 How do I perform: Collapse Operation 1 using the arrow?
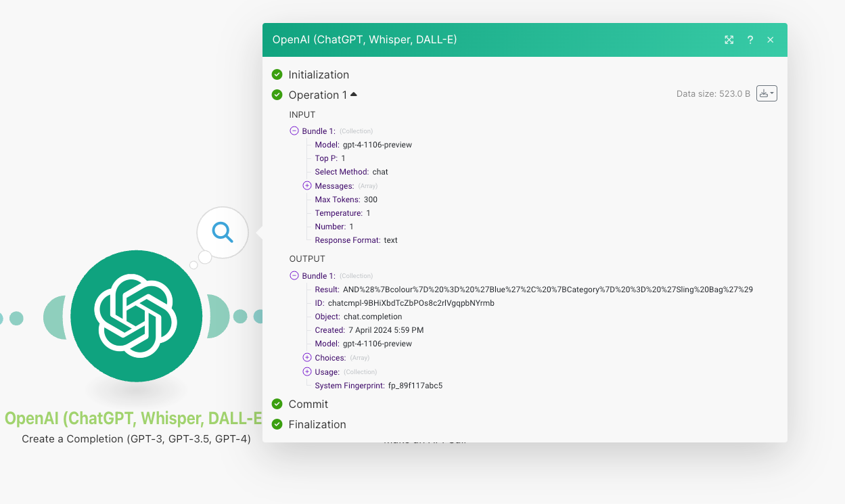353,94
